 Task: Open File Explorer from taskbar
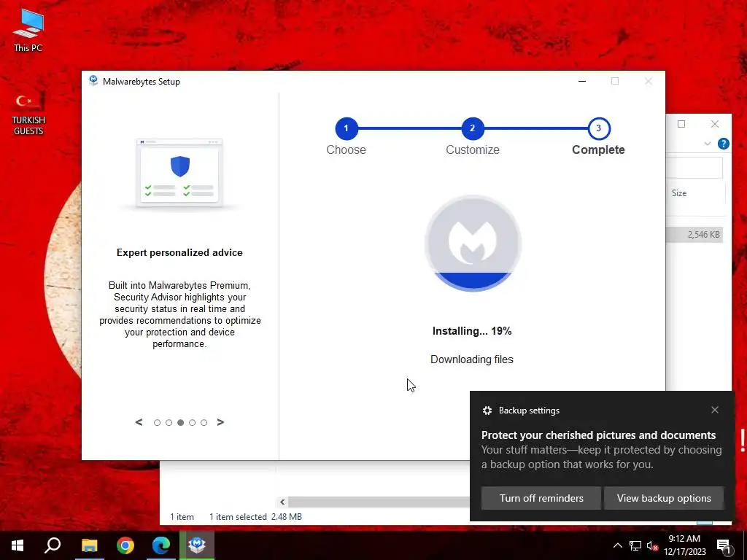click(89, 545)
